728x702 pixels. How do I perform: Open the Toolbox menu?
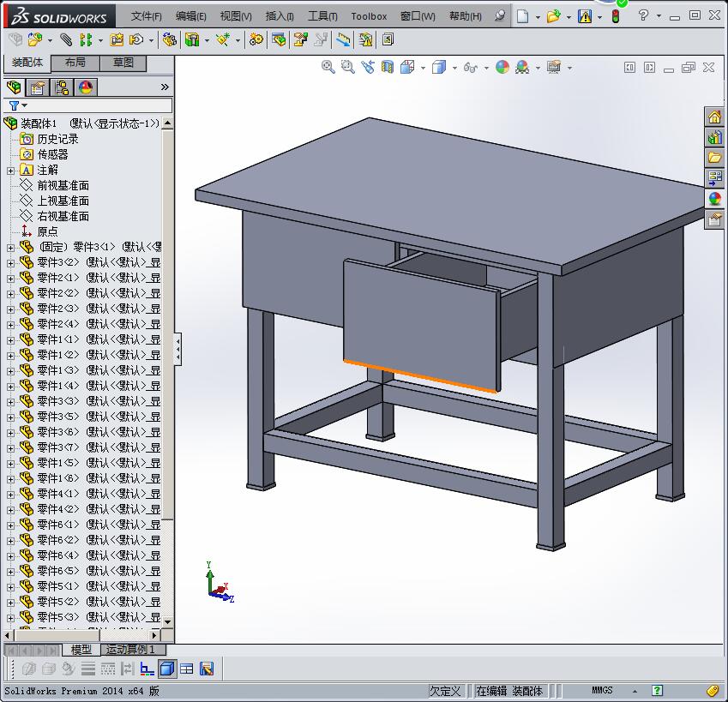coord(369,16)
